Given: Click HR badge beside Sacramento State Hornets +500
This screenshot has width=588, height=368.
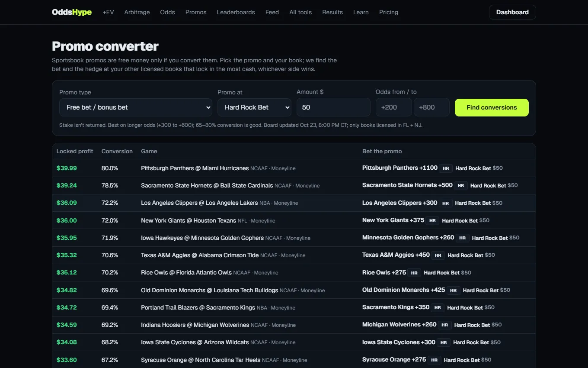Looking at the screenshot, I should click(x=461, y=185).
